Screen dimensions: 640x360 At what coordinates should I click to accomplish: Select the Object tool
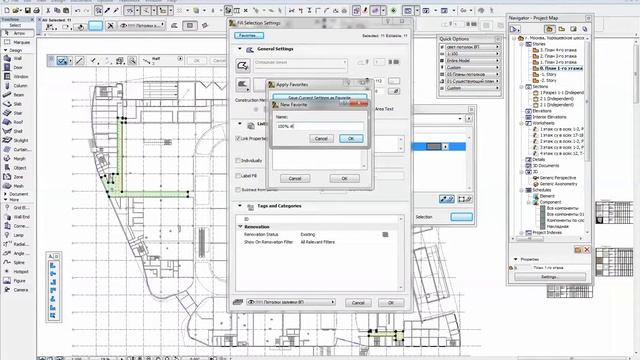17,168
